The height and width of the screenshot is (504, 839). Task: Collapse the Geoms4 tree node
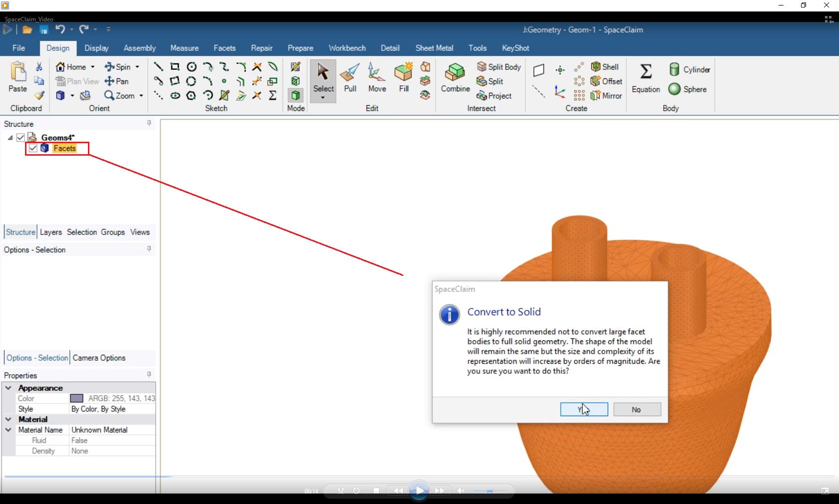10,138
